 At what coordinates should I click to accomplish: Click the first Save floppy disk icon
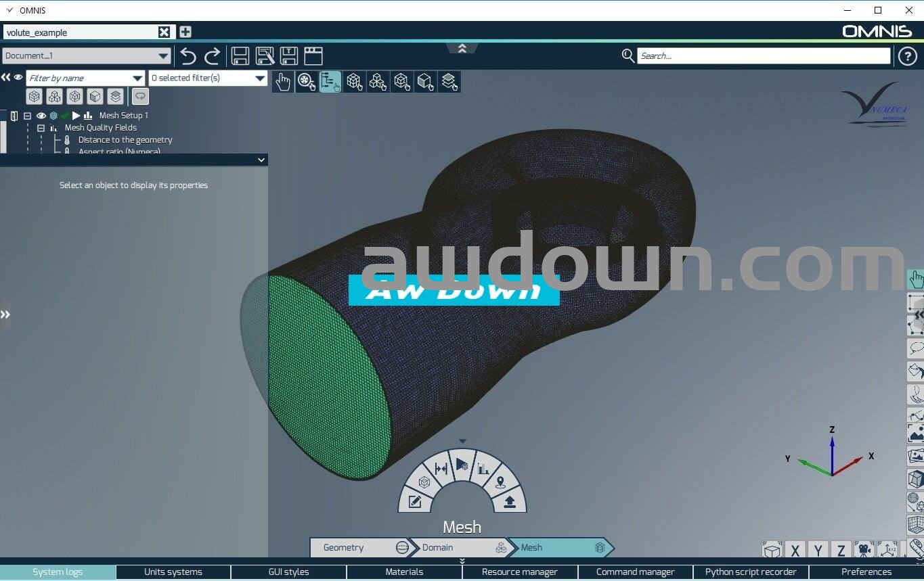pyautogui.click(x=240, y=56)
